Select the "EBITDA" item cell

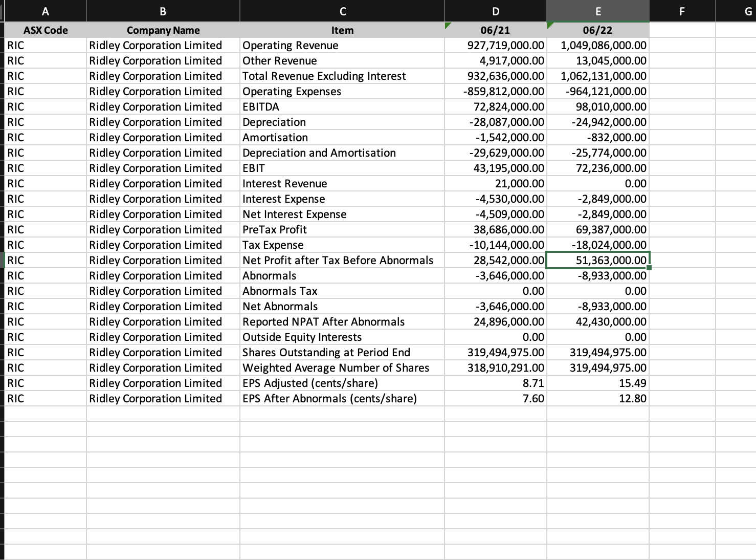pos(342,107)
